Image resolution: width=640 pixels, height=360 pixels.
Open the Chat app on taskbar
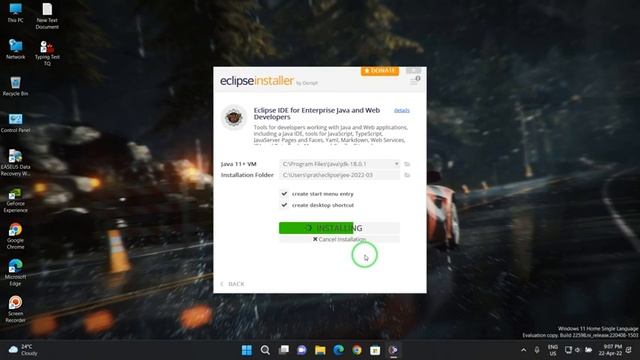(x=302, y=350)
